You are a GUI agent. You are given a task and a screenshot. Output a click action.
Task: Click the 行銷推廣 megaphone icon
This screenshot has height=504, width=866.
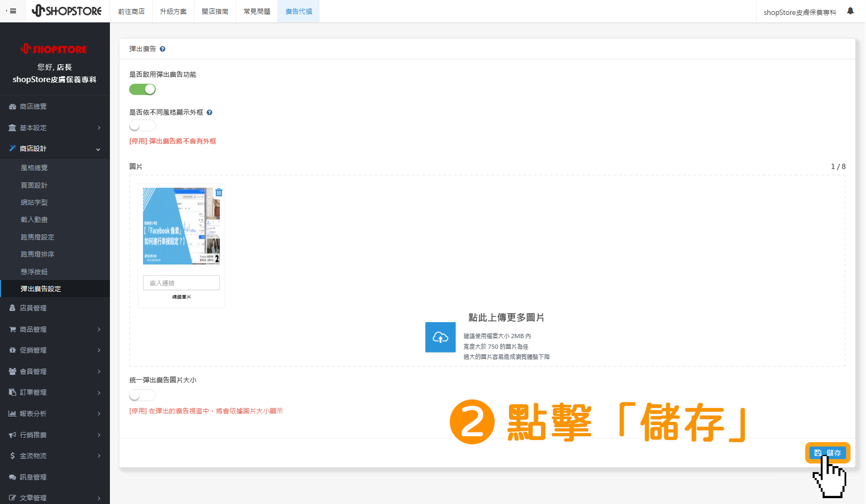tap(12, 435)
